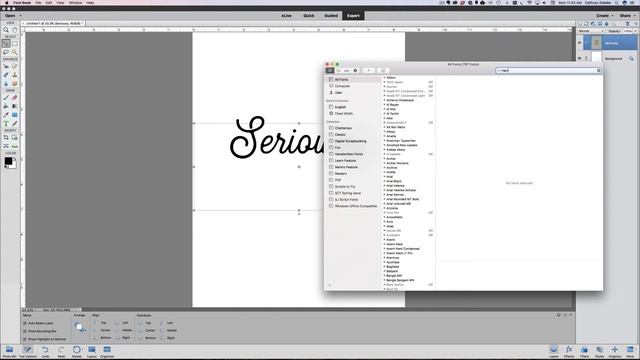
Task: Select the Content-Aware Move tool
Action: pos(6,146)
